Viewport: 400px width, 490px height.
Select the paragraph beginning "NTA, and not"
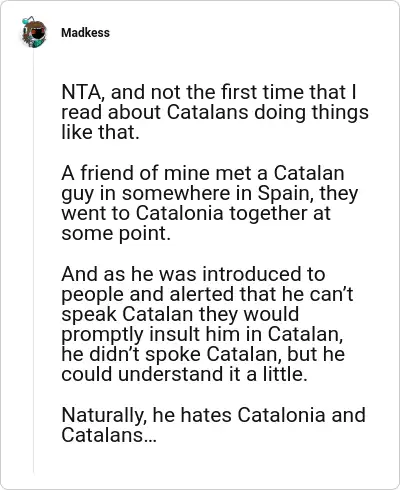[215, 112]
